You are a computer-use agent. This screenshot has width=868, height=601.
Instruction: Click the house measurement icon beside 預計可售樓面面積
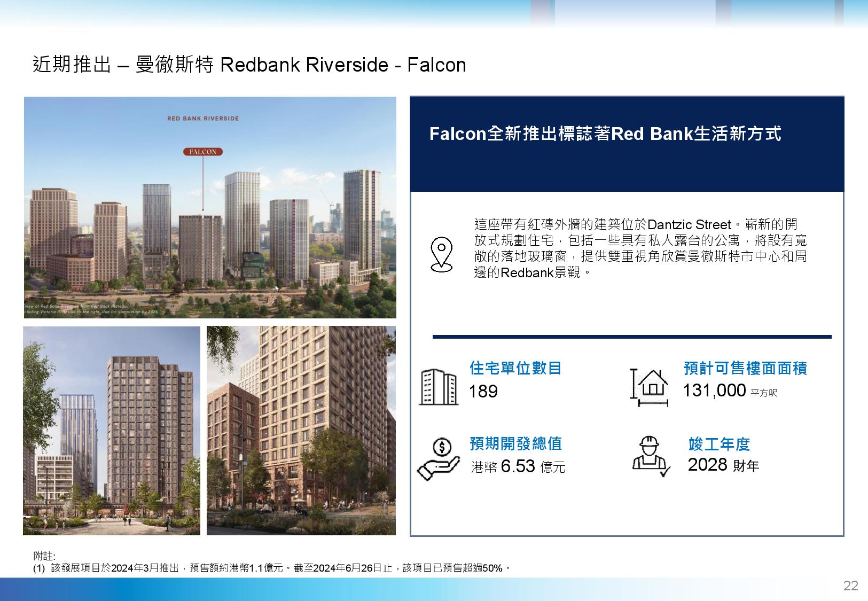(x=650, y=387)
